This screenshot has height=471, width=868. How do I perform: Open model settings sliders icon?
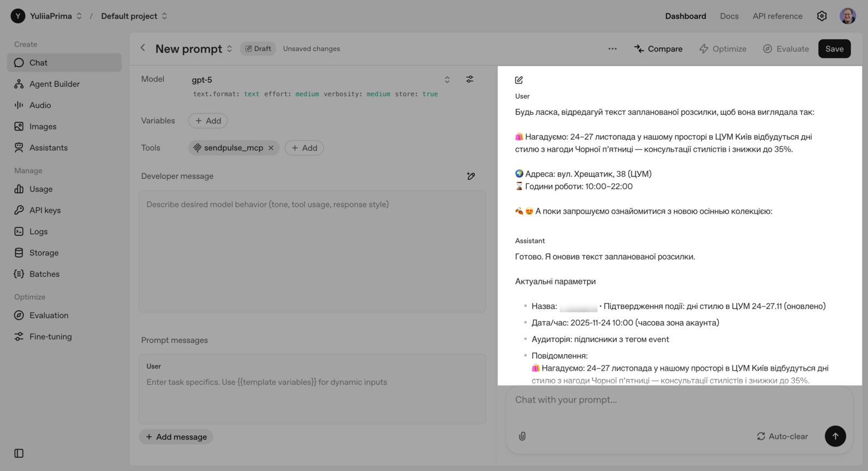coord(470,79)
